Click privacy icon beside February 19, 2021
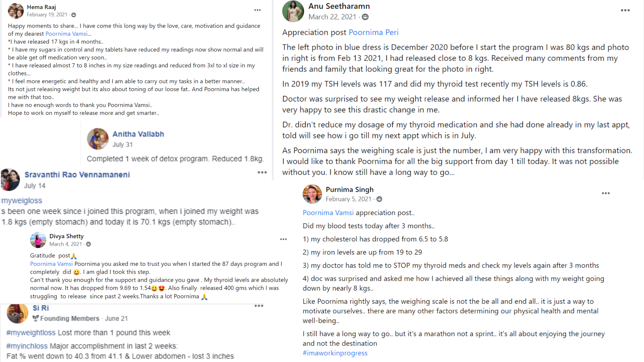The width and height of the screenshot is (644, 362). [74, 15]
